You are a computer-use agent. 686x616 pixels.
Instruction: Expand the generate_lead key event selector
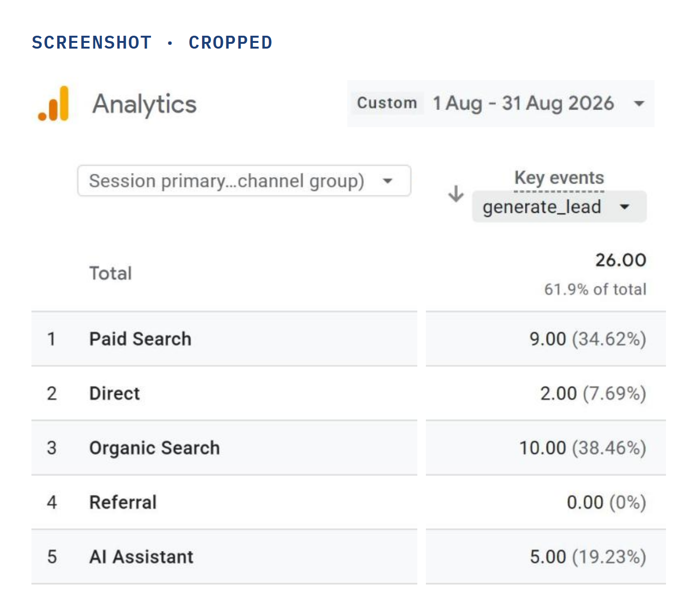click(559, 207)
